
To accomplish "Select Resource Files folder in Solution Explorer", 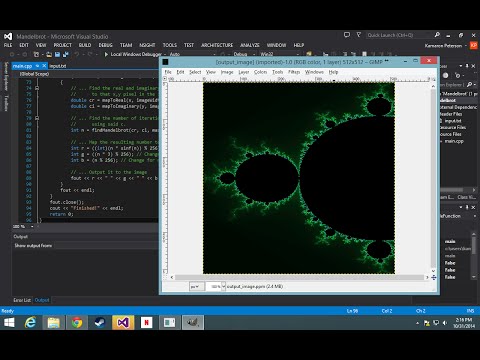I will click(x=453, y=127).
